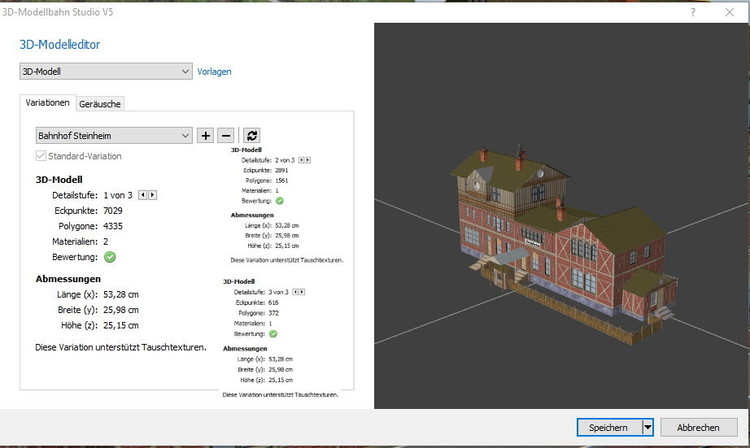Expand the Bahnhof Steinheim variation dropdown
The height and width of the screenshot is (448, 750).
113,135
